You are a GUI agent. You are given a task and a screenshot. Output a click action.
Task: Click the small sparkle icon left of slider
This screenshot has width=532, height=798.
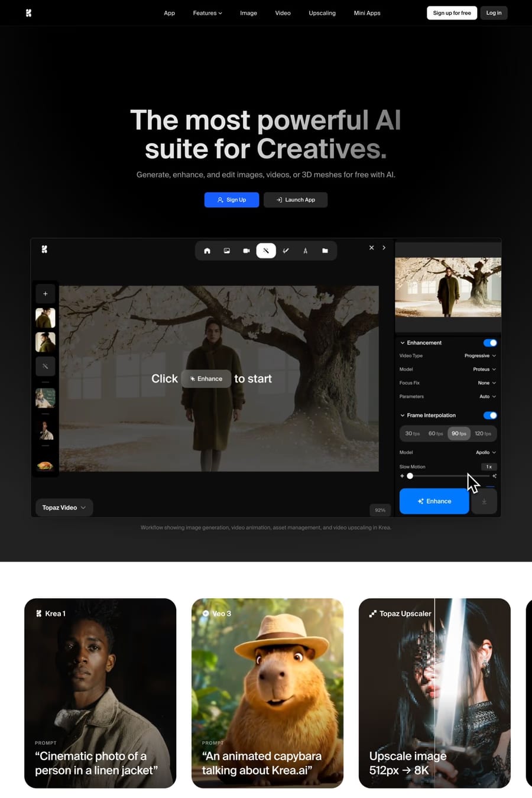[x=402, y=476]
